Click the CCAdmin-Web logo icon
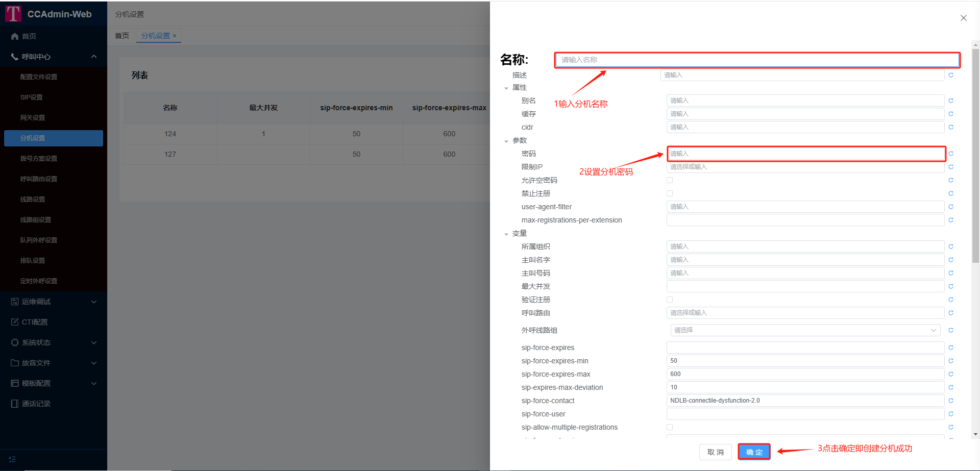Image resolution: width=980 pixels, height=471 pixels. coord(13,14)
